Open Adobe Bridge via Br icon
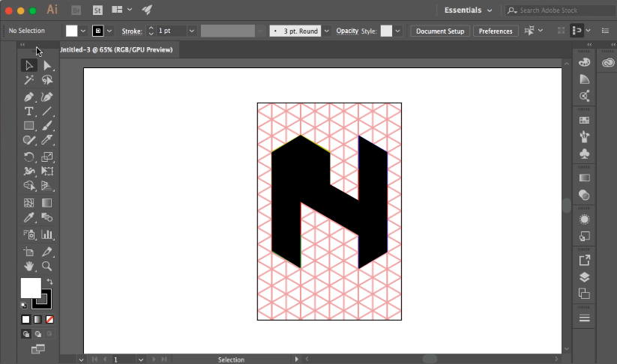The image size is (617, 364). point(76,10)
